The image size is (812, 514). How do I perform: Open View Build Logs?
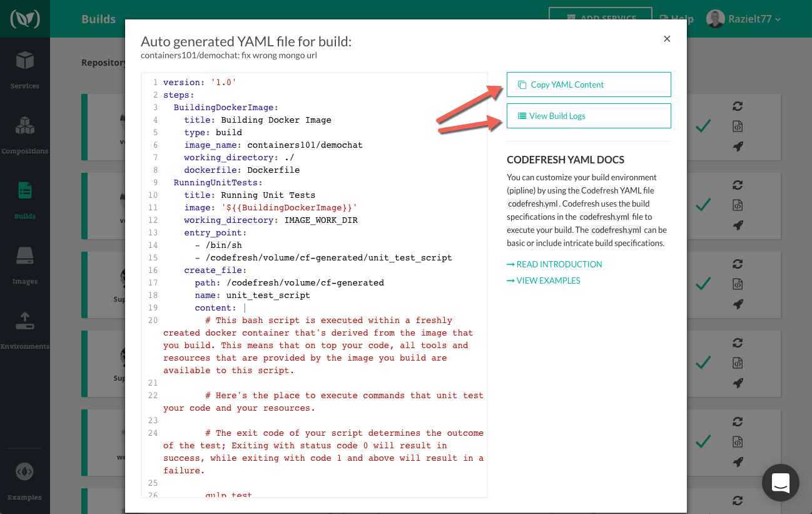pyautogui.click(x=589, y=116)
